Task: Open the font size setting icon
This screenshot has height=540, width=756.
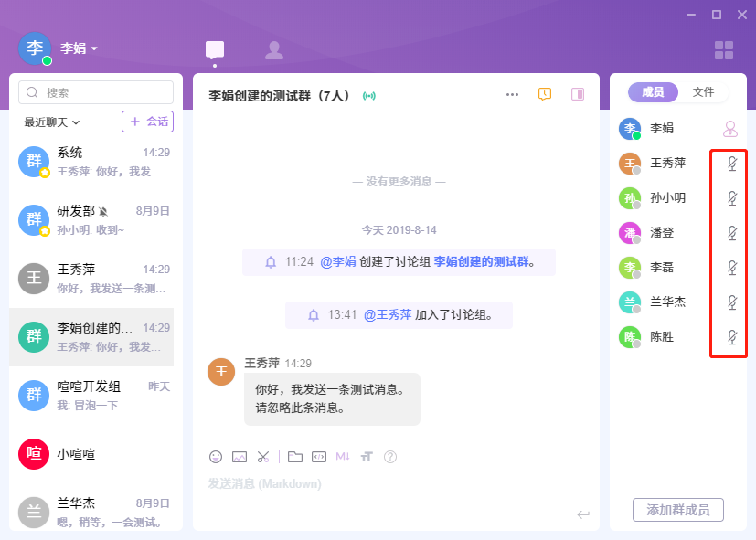Action: (367, 456)
